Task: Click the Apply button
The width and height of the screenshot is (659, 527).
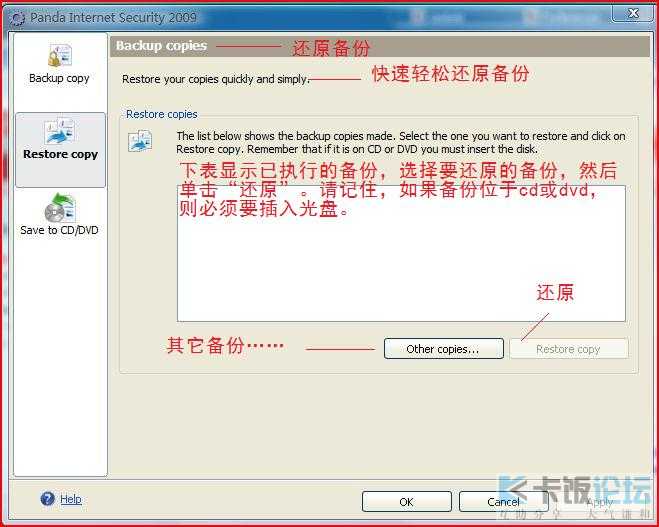Action: click(x=599, y=502)
